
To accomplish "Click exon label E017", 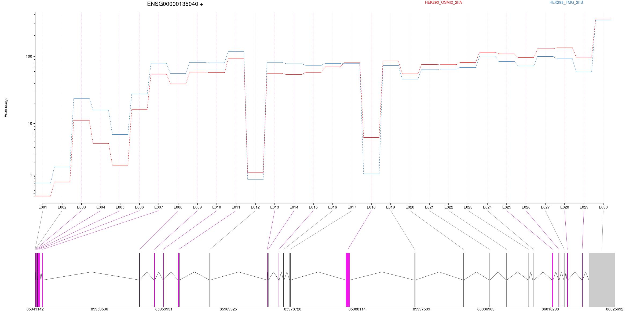I will (352, 207).
